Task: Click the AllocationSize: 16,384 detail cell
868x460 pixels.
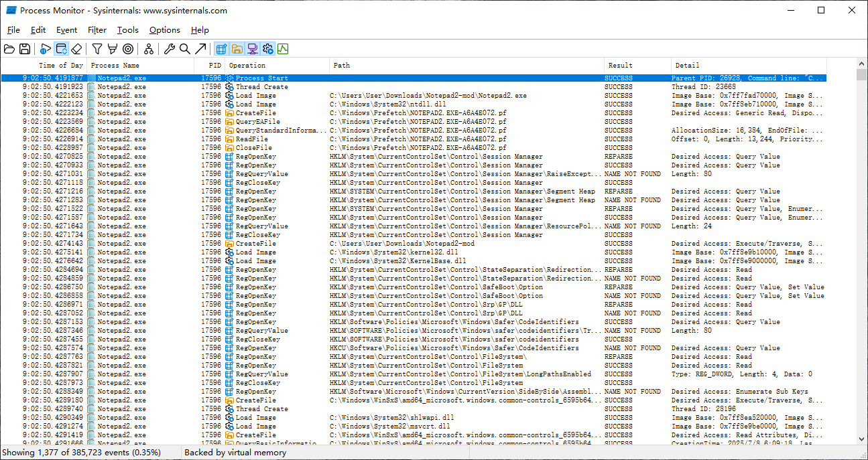Action: coord(748,131)
